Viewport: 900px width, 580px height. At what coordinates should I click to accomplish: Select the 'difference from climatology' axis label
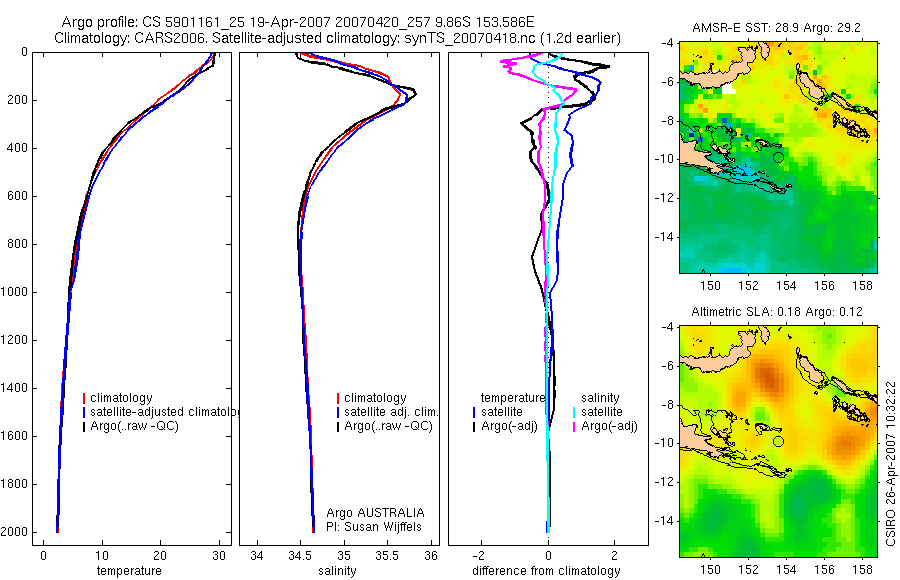point(546,571)
